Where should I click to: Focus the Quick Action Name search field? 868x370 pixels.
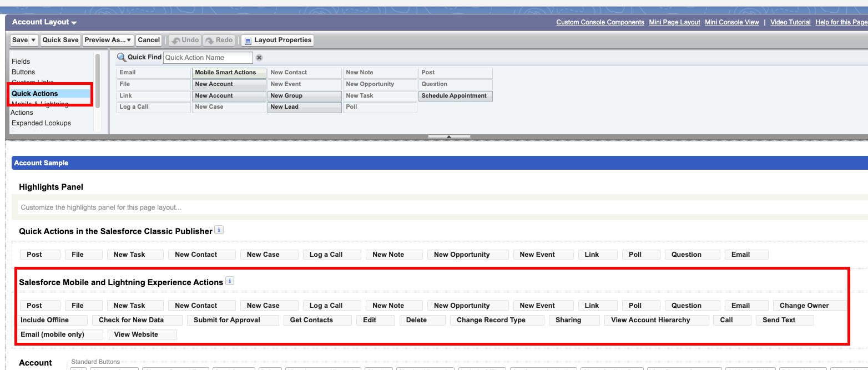[208, 58]
